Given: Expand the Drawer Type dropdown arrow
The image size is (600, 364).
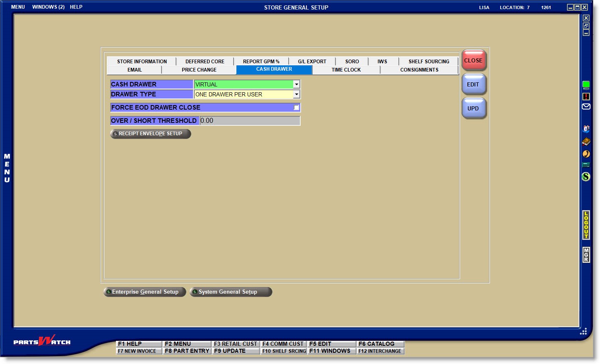Looking at the screenshot, I should tap(296, 94).
